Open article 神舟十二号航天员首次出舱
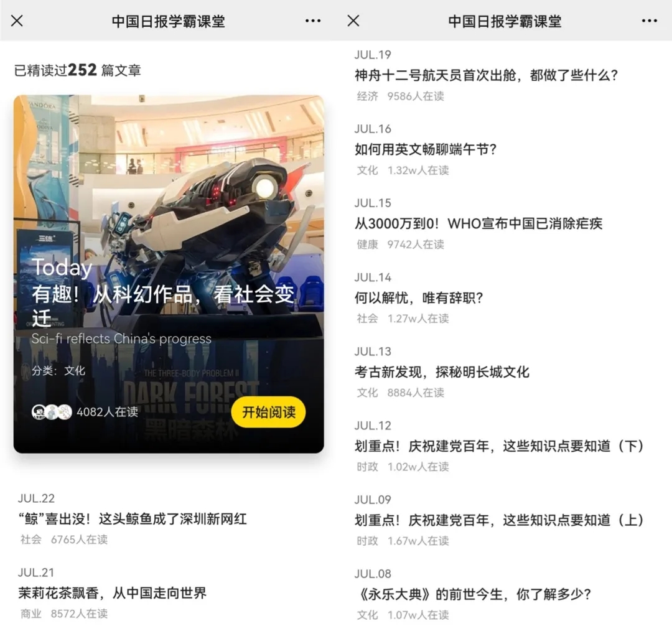 pyautogui.click(x=486, y=75)
